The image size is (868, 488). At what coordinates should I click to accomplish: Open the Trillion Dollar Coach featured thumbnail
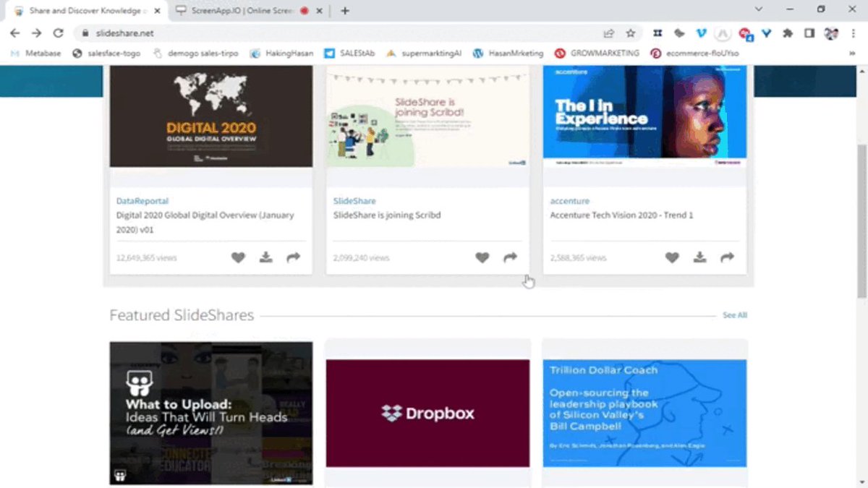click(645, 414)
